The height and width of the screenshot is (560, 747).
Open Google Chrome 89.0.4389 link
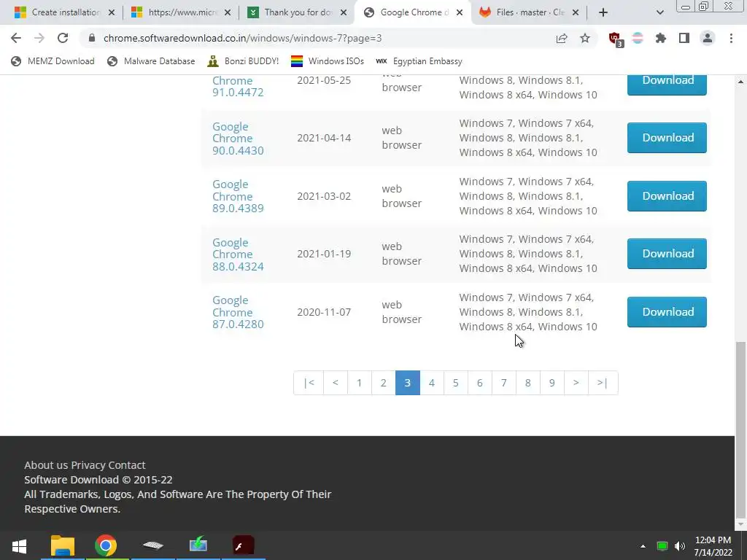click(238, 196)
